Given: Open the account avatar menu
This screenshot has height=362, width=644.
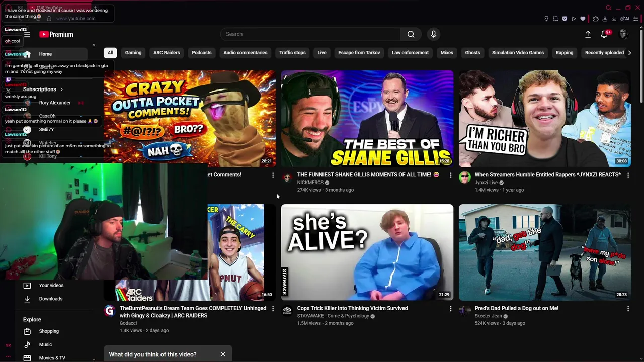Looking at the screenshot, I should [623, 34].
